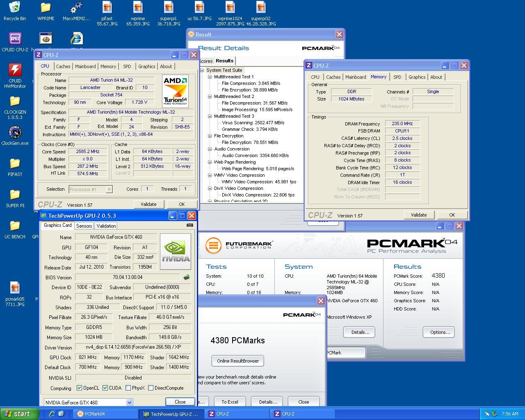Click the Internet Explorer desktop shortcut icon
This screenshot has height=420, width=525.
[x=76, y=39]
